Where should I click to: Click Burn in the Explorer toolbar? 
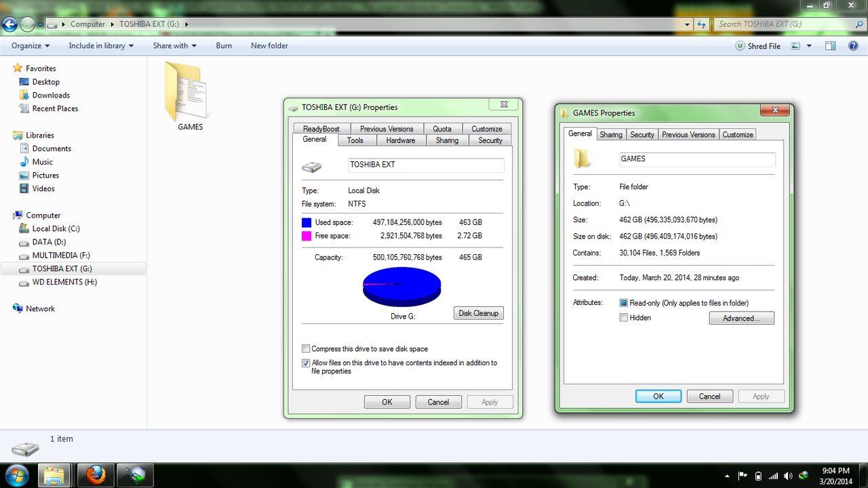[x=224, y=46]
